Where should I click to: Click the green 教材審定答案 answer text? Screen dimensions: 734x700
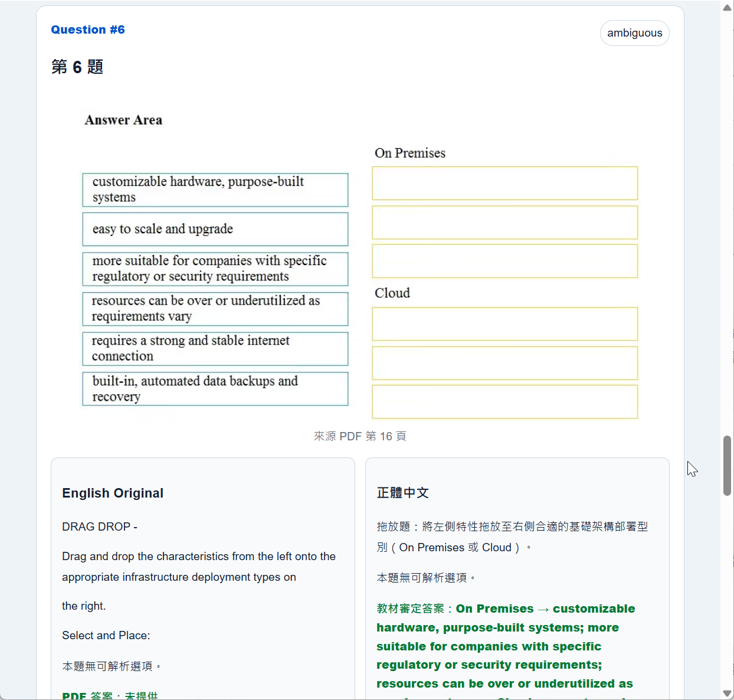click(x=506, y=652)
